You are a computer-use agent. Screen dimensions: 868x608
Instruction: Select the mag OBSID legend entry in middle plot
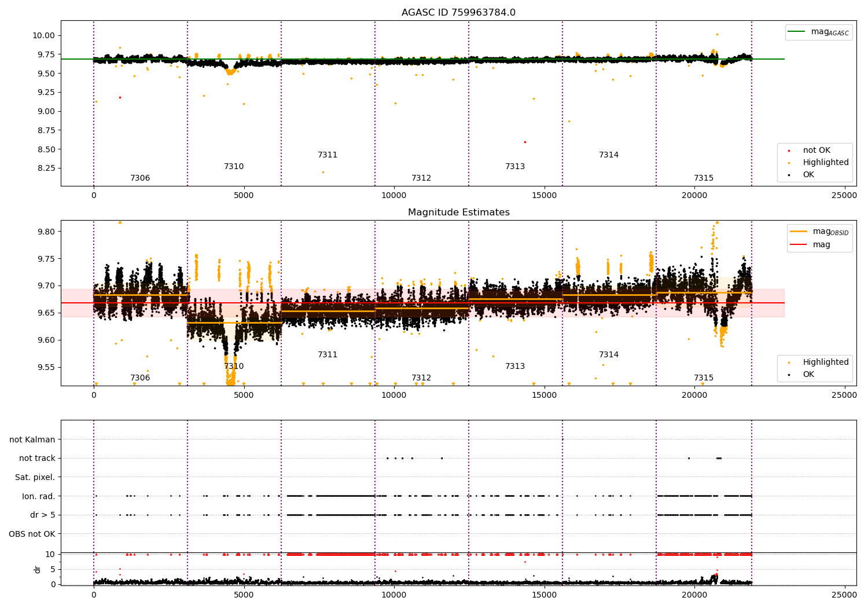(x=819, y=232)
